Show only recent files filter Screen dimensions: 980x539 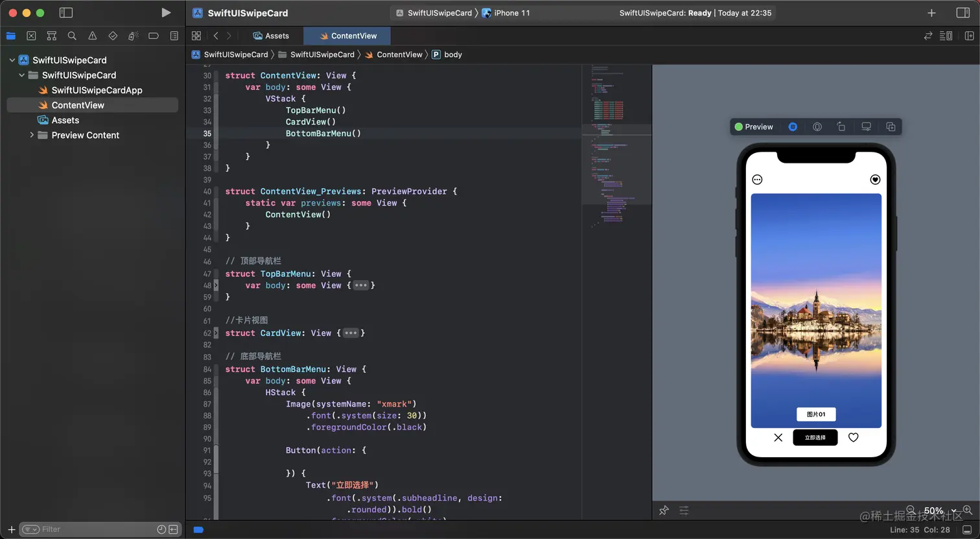tap(161, 529)
